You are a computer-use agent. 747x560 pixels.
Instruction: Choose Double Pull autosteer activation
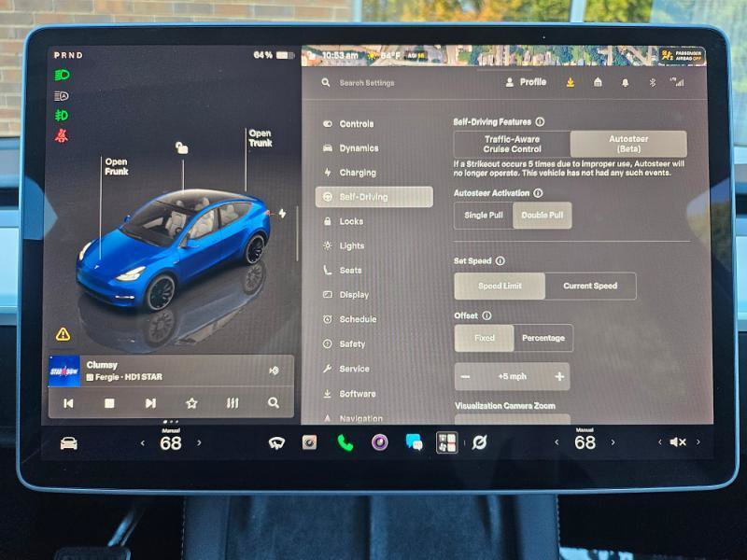coord(543,216)
